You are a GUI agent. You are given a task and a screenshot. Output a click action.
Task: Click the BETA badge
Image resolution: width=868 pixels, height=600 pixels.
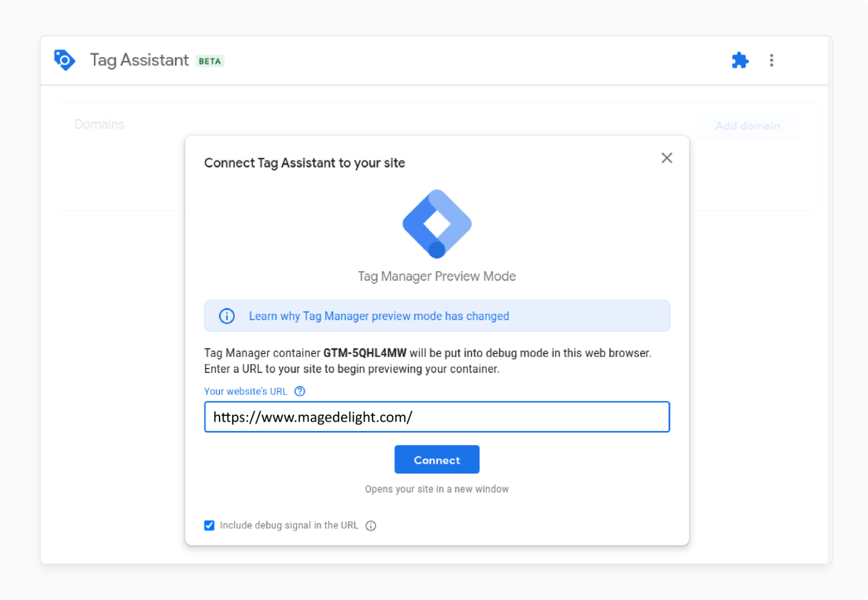(x=210, y=61)
